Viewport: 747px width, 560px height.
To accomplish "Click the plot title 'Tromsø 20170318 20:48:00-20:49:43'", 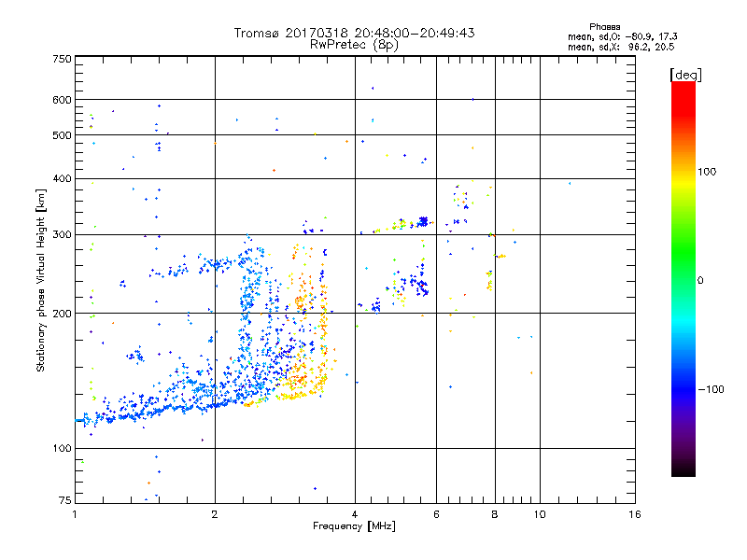I will point(354,33).
